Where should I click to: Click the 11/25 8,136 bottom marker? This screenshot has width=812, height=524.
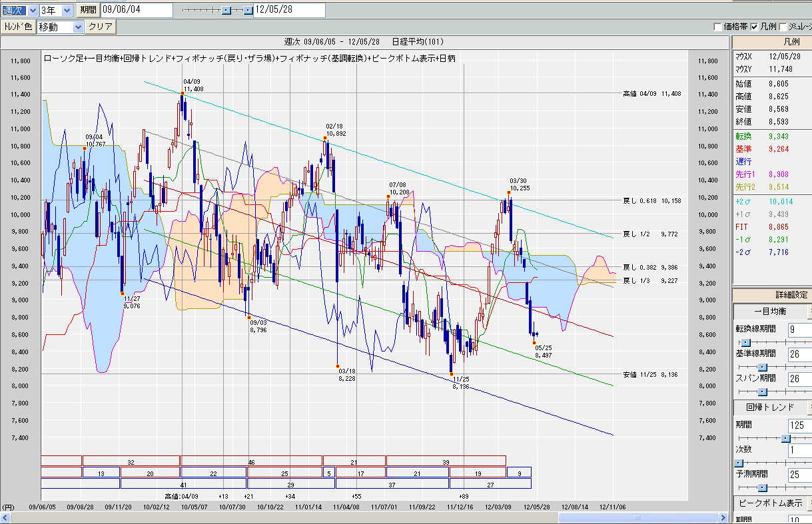(x=452, y=374)
